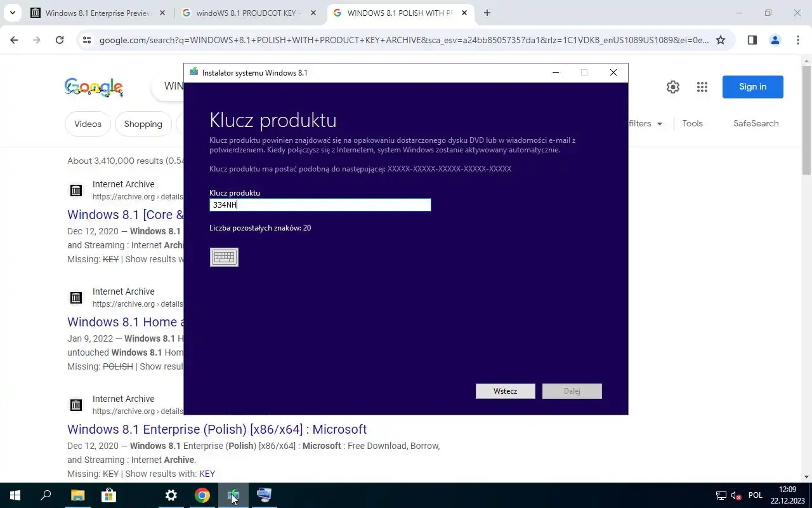The height and width of the screenshot is (508, 812).
Task: Open Chrome tab search dropdown
Action: tap(12, 13)
